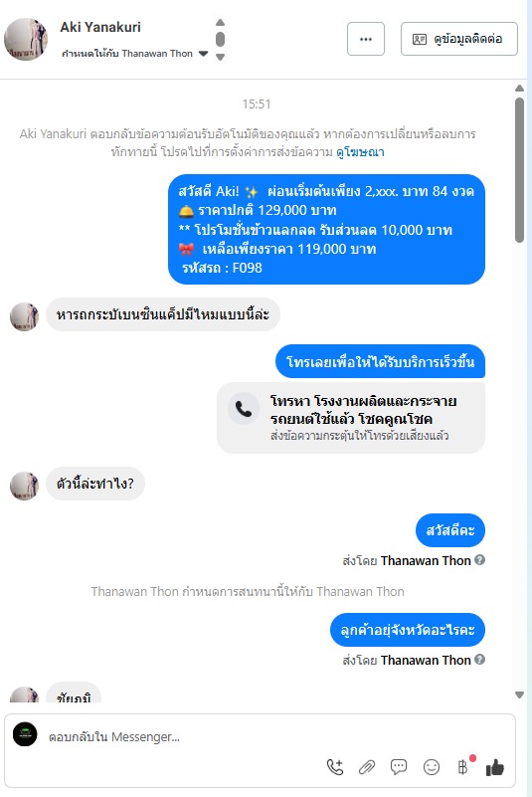Click the phone call plus icon
The width and height of the screenshot is (532, 797).
point(335,767)
